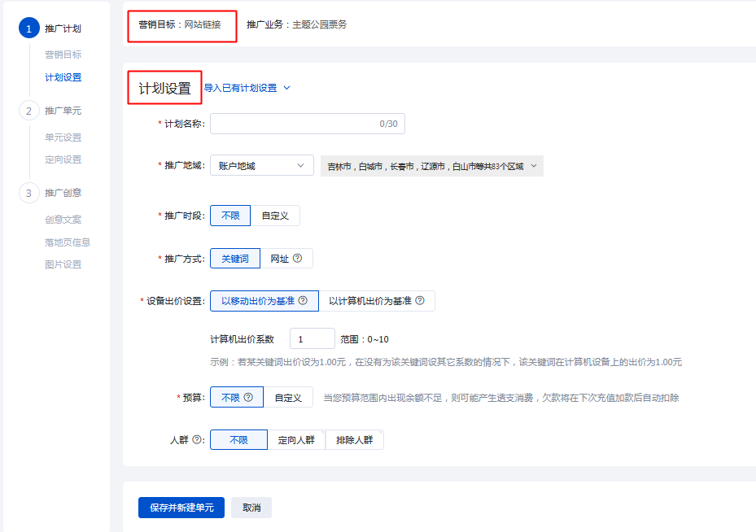Open 创意文案 in sidebar
This screenshot has height=532, width=756.
(x=63, y=220)
